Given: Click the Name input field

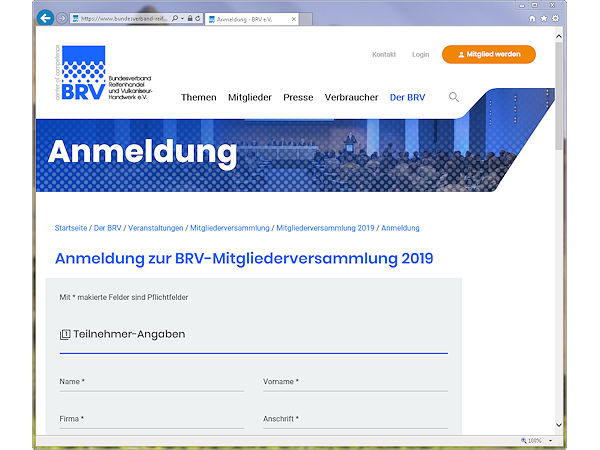Looking at the screenshot, I should coord(152,382).
